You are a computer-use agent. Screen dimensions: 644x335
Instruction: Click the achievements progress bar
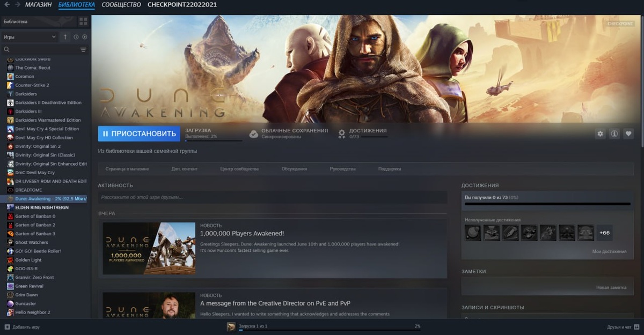coord(547,204)
